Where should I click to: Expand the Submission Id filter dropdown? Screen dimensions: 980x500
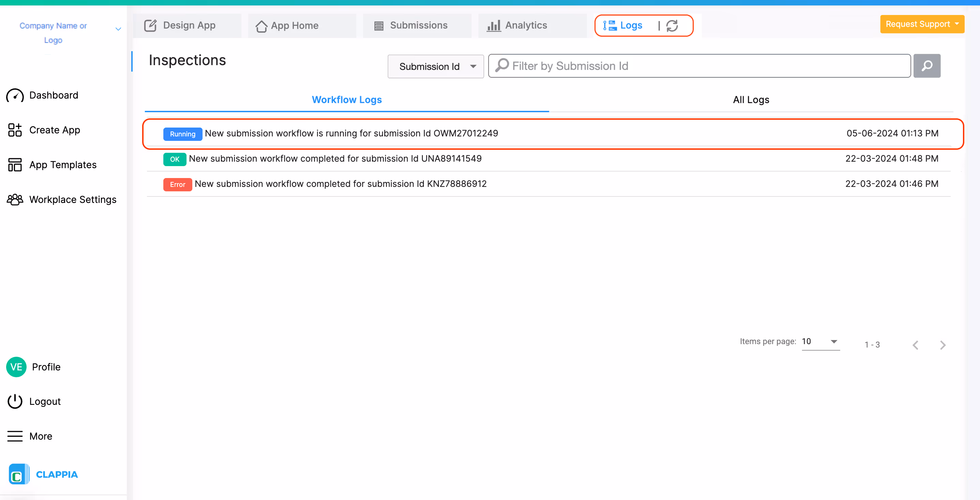(x=435, y=67)
